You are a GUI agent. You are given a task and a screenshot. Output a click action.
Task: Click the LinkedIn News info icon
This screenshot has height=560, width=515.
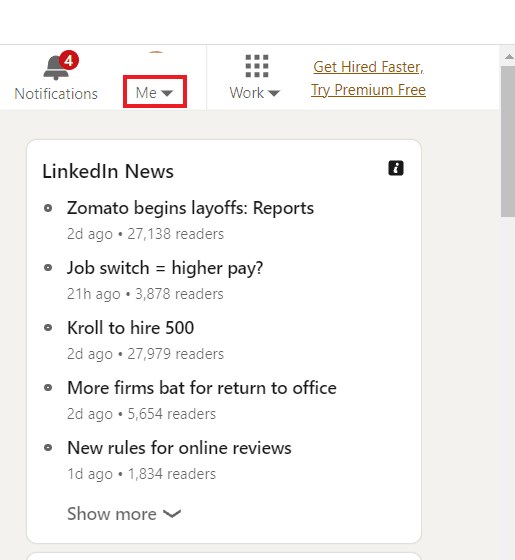396,168
